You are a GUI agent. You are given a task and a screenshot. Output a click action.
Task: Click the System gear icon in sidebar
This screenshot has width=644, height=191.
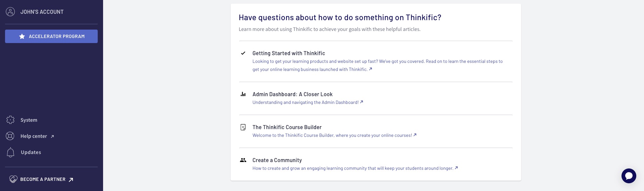[x=10, y=120]
